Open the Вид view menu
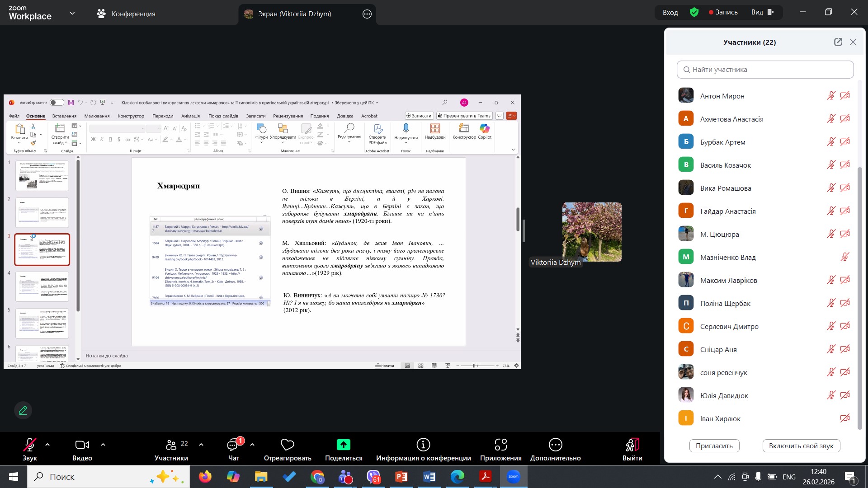 coord(762,12)
